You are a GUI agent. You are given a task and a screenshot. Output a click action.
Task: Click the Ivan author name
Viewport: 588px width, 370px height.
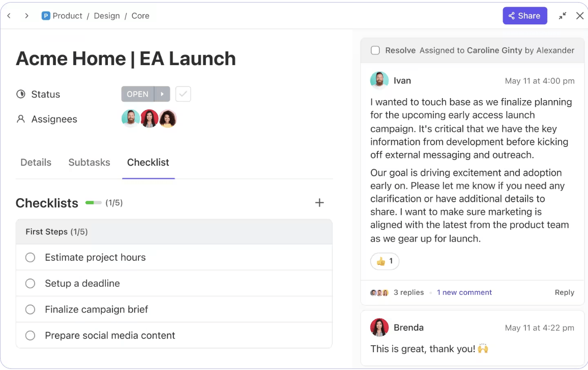pos(402,81)
